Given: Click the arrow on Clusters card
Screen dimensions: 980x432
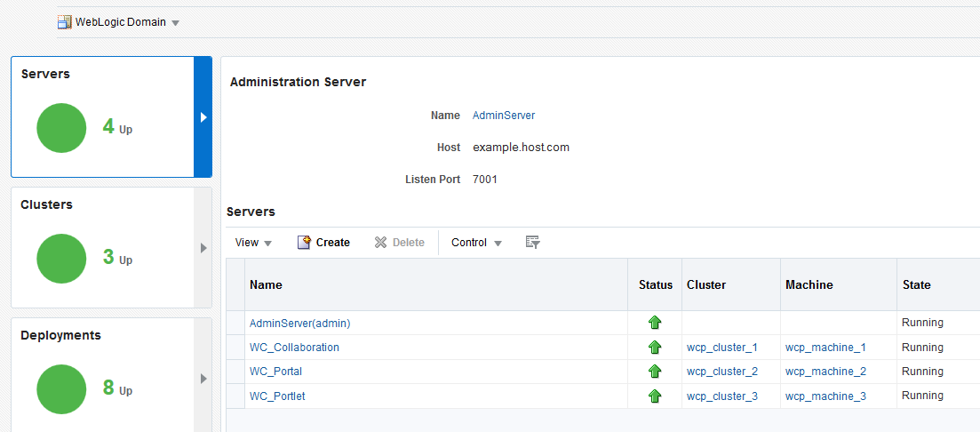Looking at the screenshot, I should [203, 248].
